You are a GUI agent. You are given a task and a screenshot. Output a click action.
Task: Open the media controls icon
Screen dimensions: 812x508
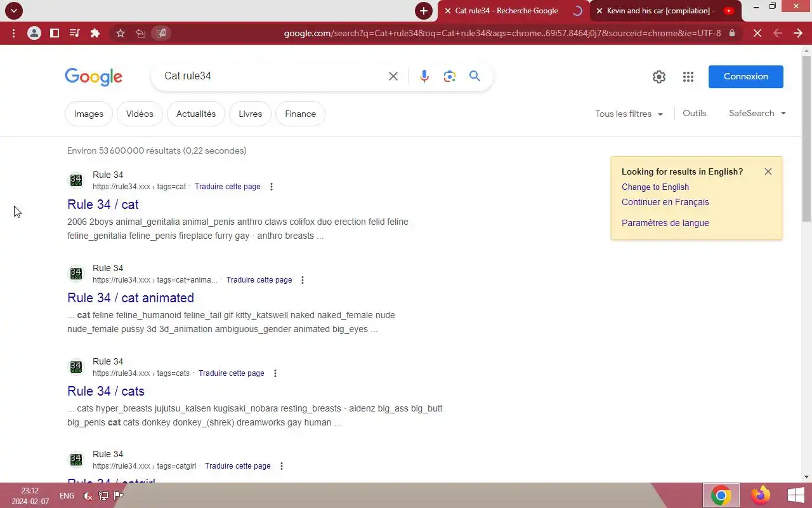[x=74, y=33]
